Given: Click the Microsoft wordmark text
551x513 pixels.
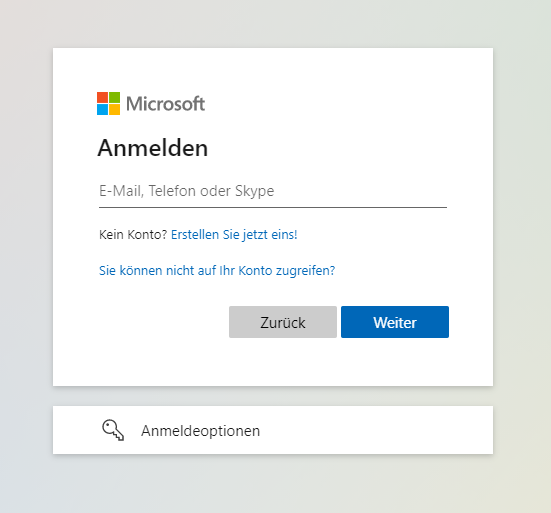Looking at the screenshot, I should [x=165, y=104].
